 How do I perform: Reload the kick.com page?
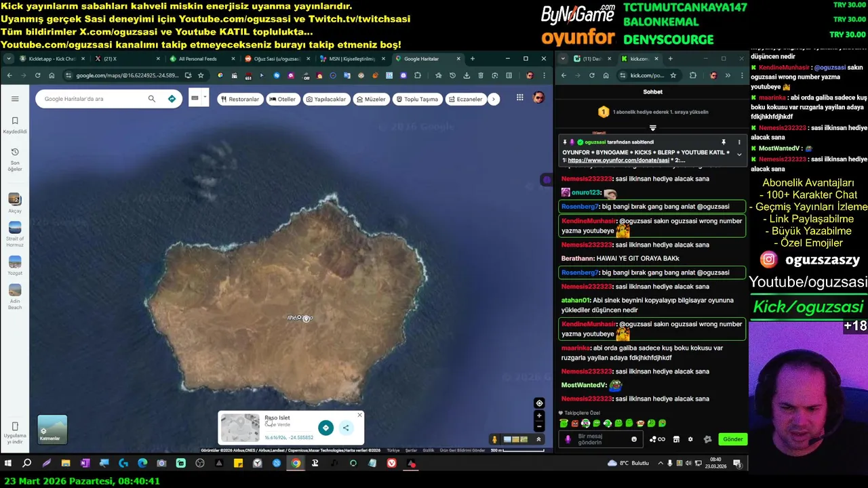[592, 75]
